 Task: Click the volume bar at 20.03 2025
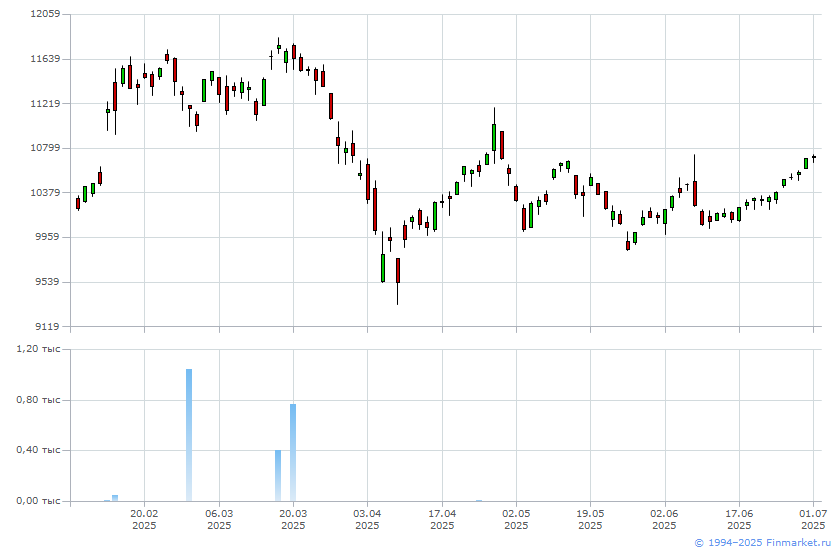[293, 453]
